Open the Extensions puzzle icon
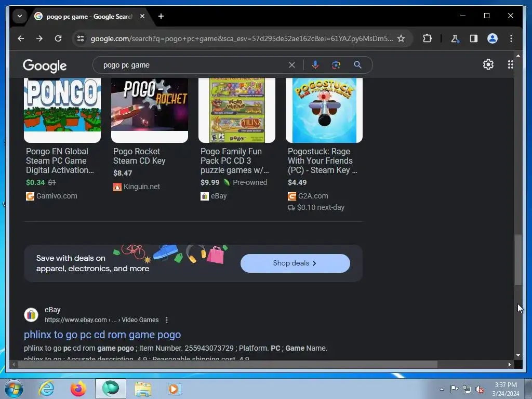 click(427, 38)
